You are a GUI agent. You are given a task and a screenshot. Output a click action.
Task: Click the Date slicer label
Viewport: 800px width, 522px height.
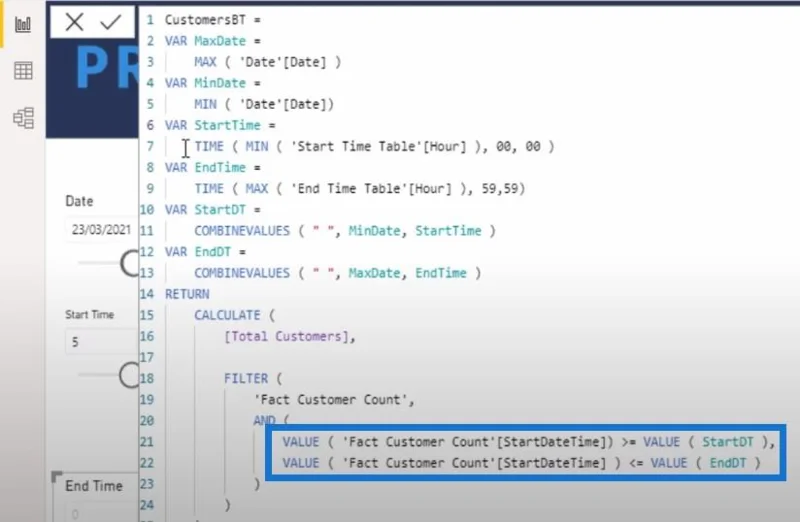[79, 201]
